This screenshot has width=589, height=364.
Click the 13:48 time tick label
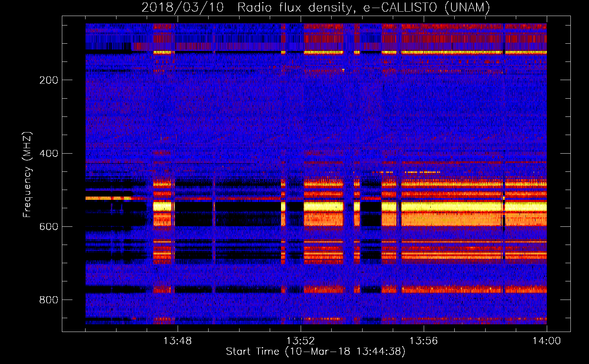(178, 341)
